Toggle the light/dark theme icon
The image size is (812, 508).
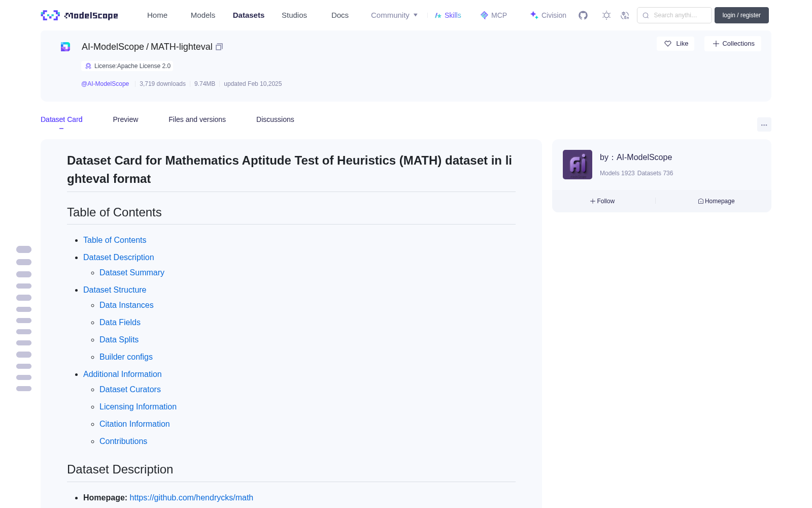(606, 15)
